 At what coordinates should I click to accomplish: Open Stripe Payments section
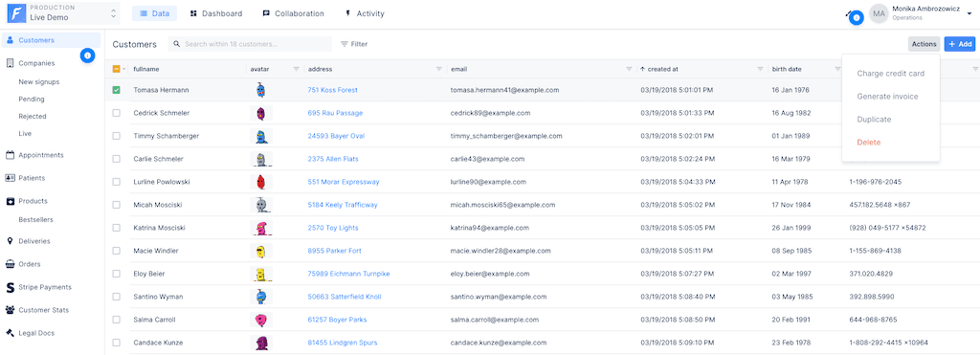coord(45,287)
